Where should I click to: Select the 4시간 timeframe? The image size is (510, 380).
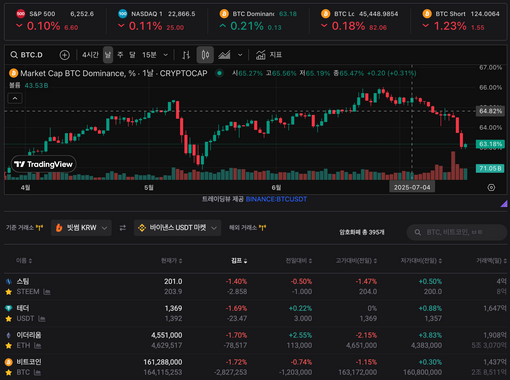tap(90, 55)
